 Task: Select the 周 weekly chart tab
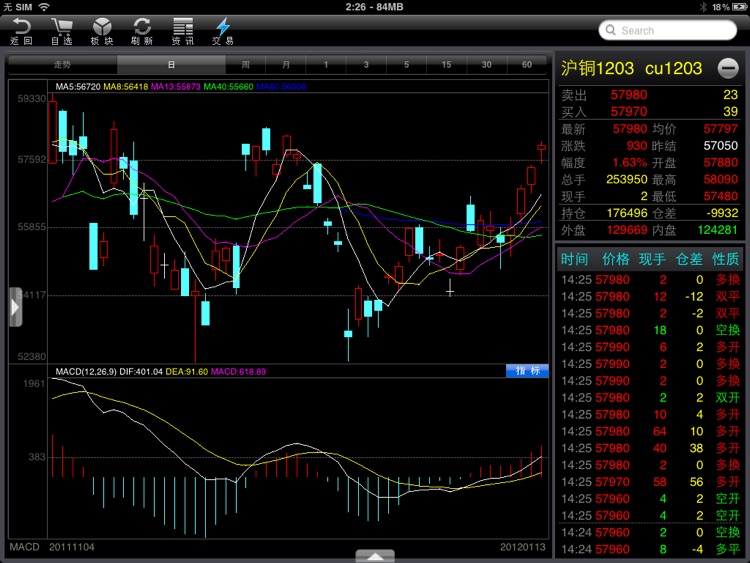pos(245,65)
